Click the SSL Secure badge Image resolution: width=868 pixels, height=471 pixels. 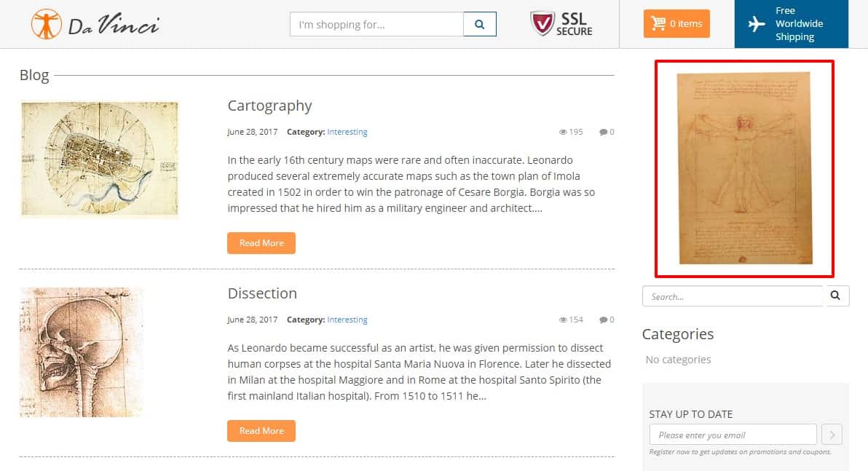click(x=561, y=24)
